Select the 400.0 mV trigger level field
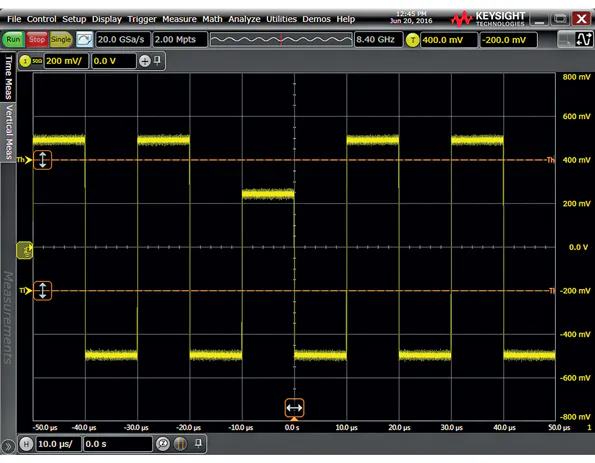 click(449, 40)
